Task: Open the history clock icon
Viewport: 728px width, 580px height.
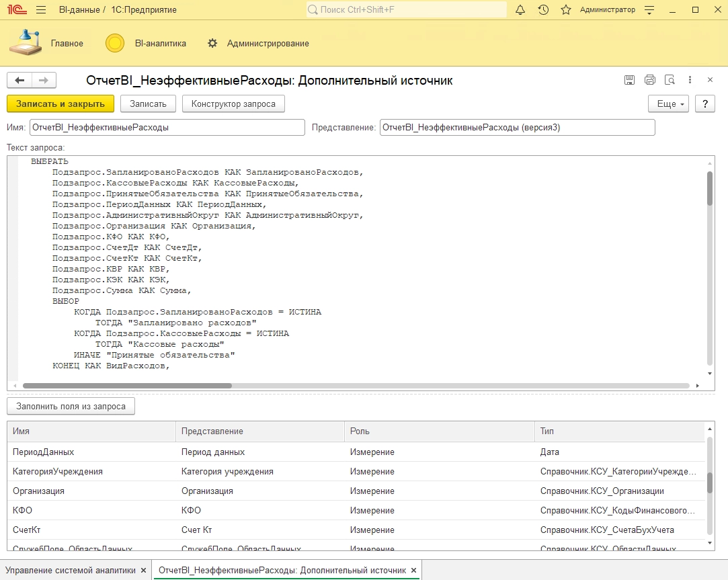Action: tap(543, 10)
